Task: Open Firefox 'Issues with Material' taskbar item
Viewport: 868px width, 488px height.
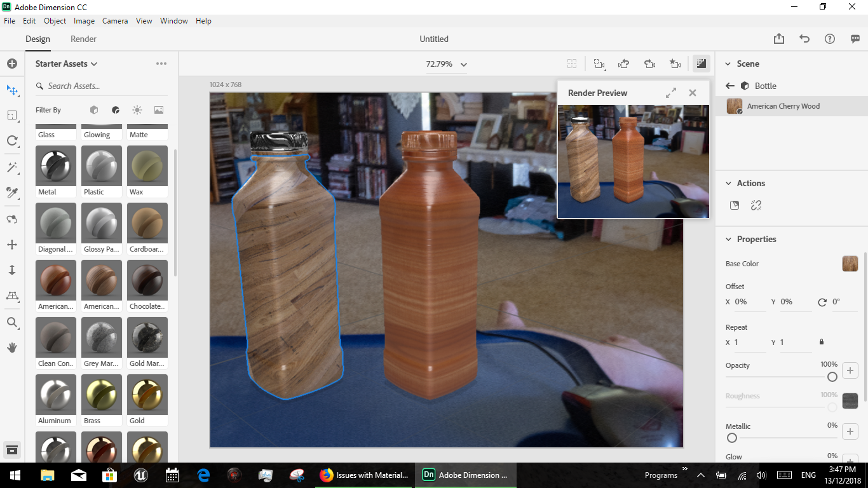Action: (x=364, y=475)
